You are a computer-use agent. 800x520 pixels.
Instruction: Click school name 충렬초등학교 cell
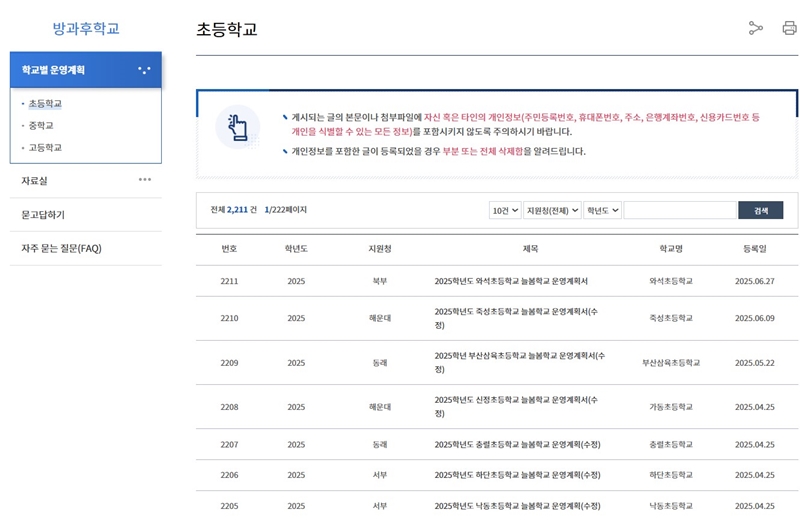670,444
